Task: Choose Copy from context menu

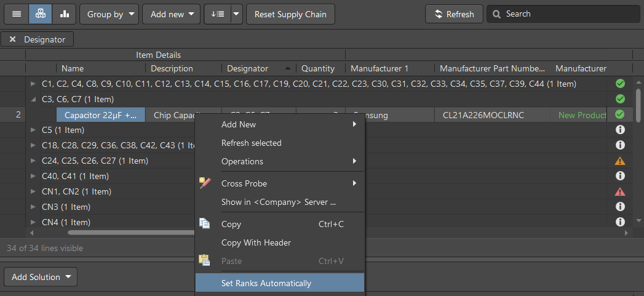Action: click(x=280, y=224)
